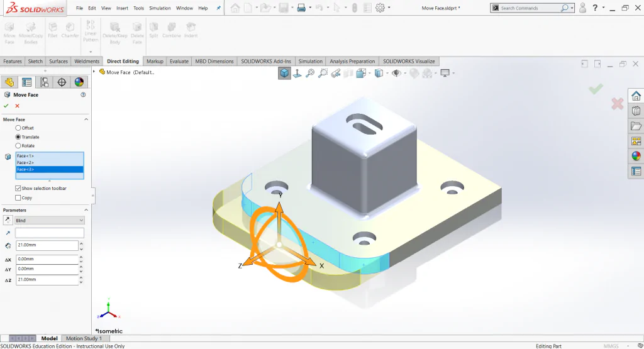Open the Insert menu

point(122,8)
